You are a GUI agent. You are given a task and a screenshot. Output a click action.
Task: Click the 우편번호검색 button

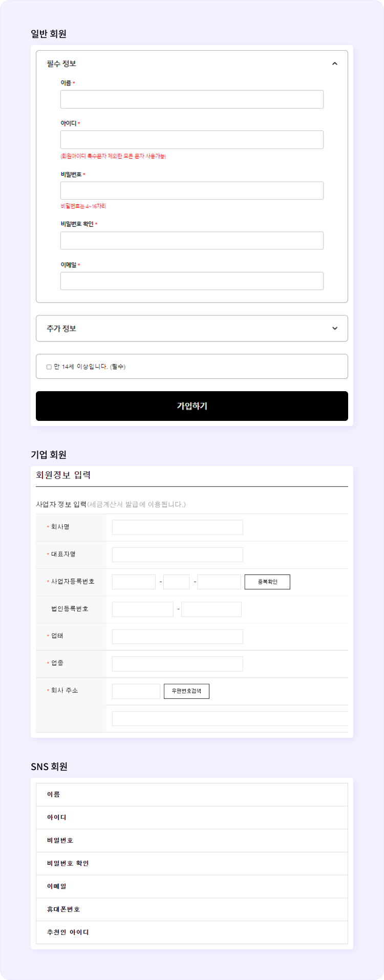click(186, 691)
